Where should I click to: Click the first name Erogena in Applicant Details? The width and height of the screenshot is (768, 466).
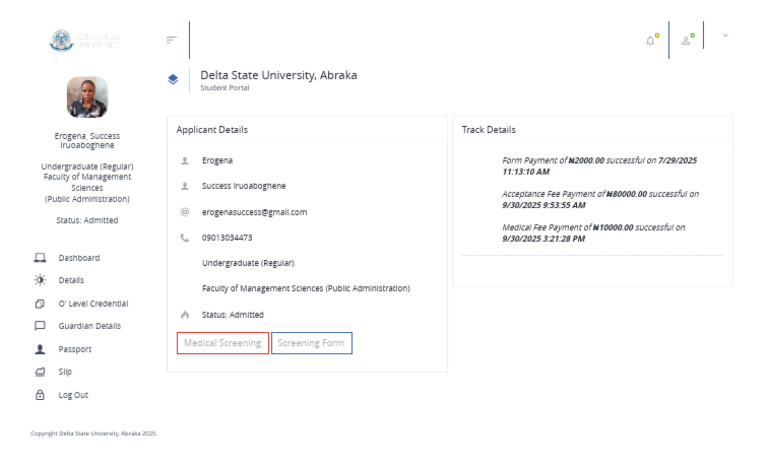pos(217,160)
